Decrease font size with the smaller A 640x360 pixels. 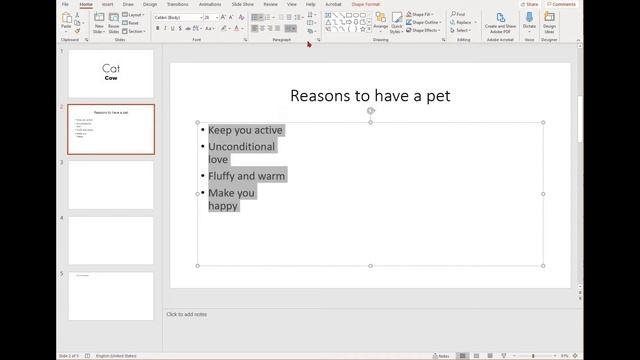pos(231,18)
